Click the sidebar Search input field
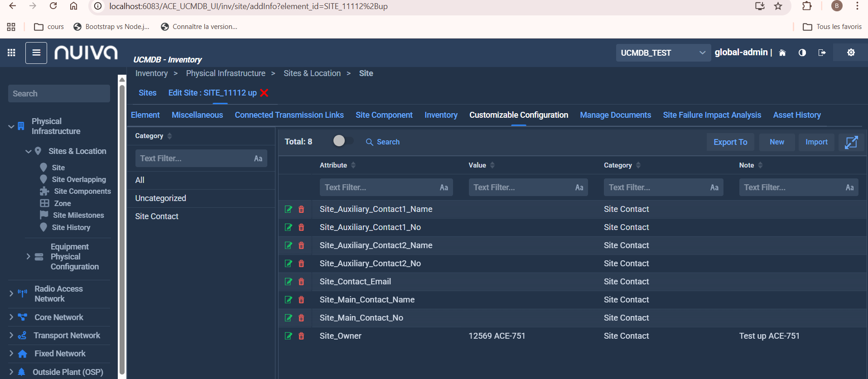Image resolution: width=868 pixels, height=379 pixels. click(x=59, y=94)
